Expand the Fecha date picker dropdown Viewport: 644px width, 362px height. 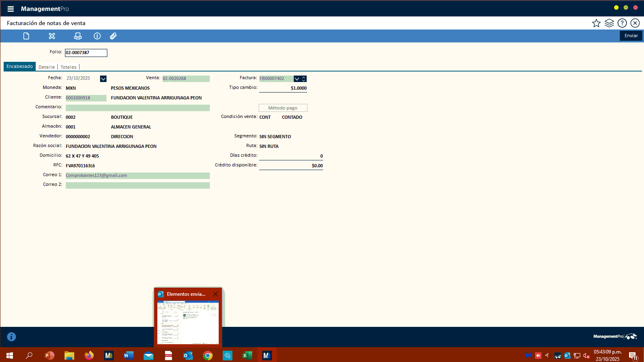coord(103,79)
